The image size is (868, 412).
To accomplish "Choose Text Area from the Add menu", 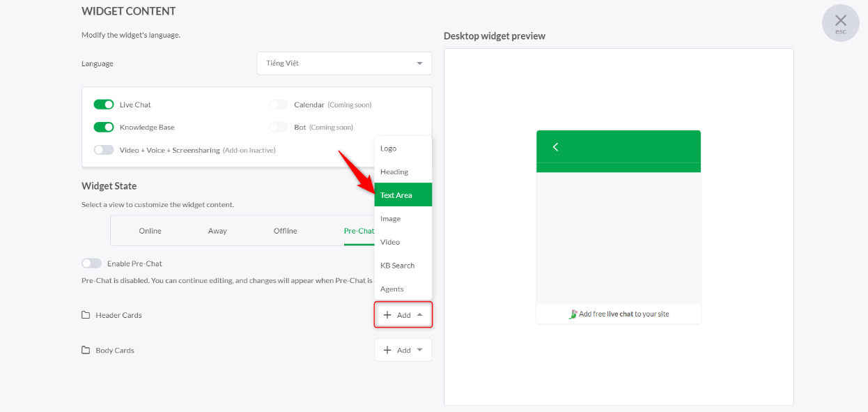I will (403, 195).
